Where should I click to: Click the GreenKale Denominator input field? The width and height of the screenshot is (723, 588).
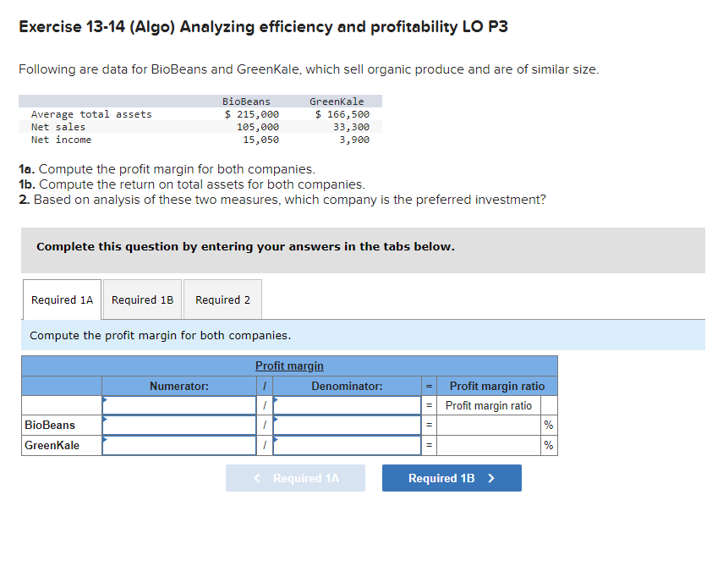pyautogui.click(x=347, y=445)
